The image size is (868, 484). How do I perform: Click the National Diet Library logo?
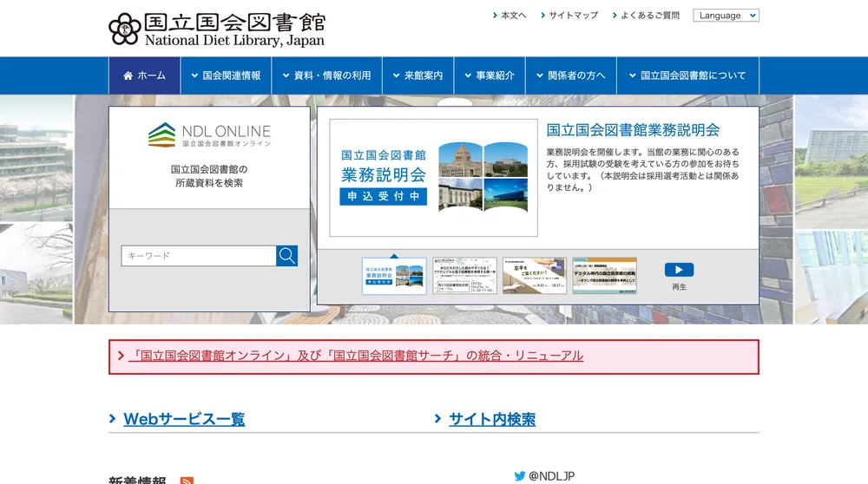tap(217, 29)
